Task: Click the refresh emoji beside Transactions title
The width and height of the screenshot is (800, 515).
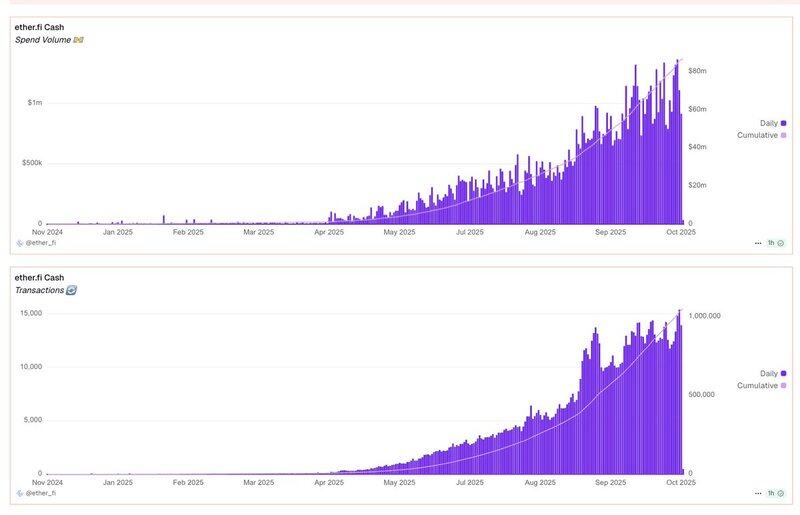Action: click(x=71, y=290)
